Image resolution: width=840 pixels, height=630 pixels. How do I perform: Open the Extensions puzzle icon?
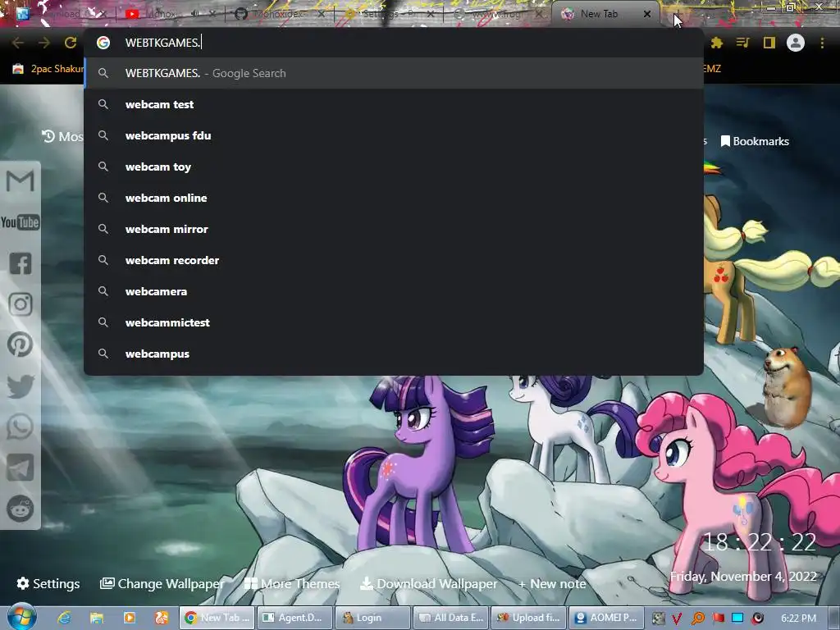click(x=717, y=43)
